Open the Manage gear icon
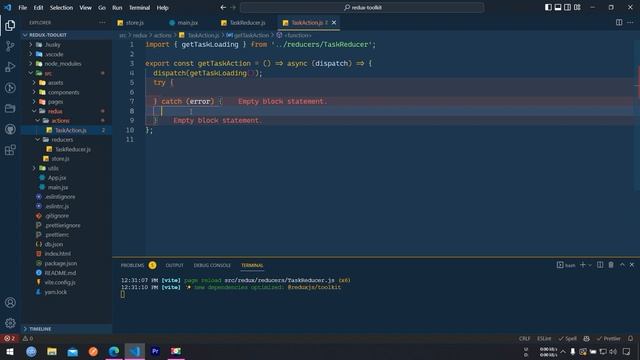Screen dimensions: 640x360 (x=10, y=323)
